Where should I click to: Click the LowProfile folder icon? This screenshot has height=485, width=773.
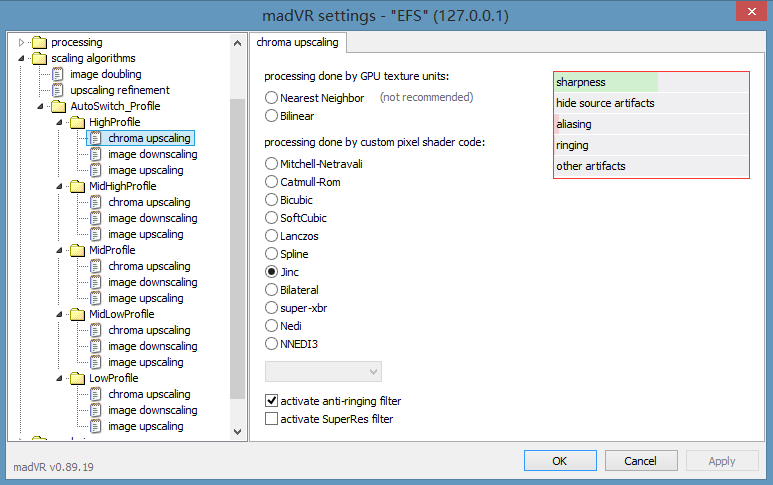coord(77,378)
